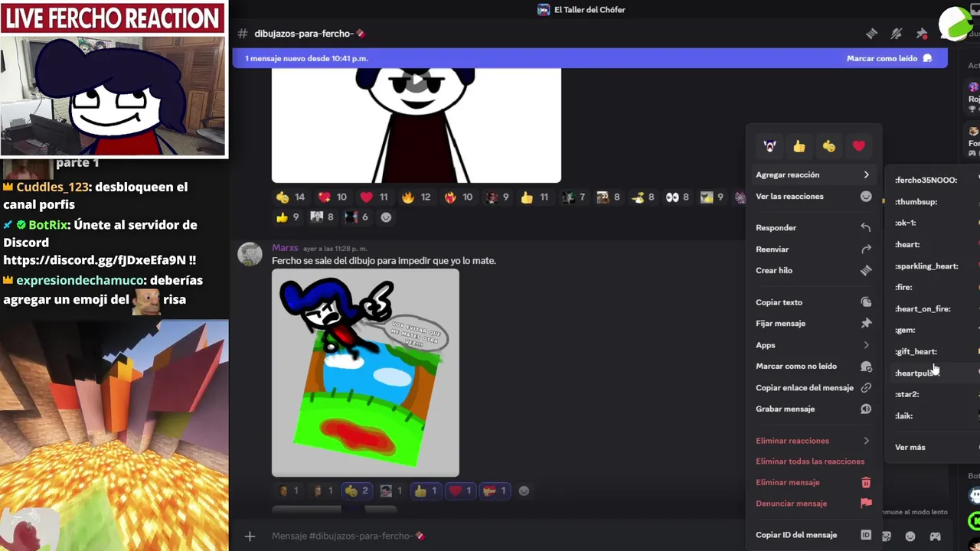Open the Threads icon in channel header
980x551 pixels.
click(x=871, y=34)
